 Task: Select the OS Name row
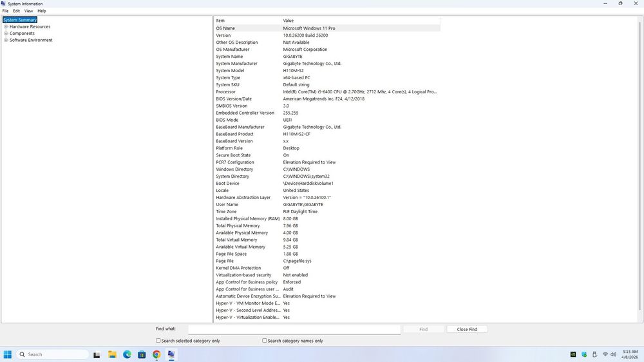click(x=327, y=28)
